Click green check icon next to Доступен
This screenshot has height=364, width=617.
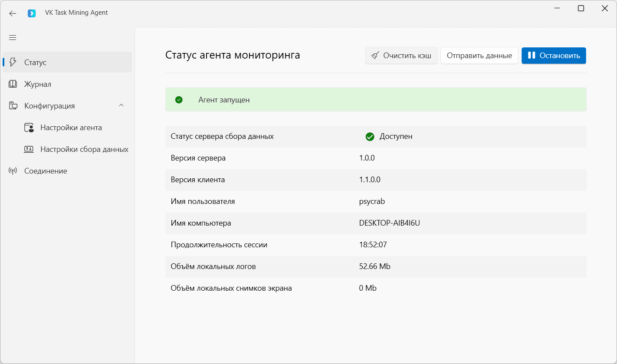click(370, 137)
